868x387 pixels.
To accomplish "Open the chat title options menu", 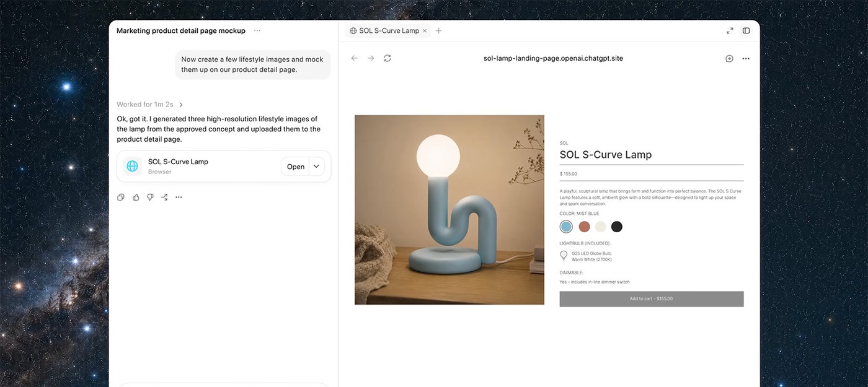I will (x=257, y=30).
